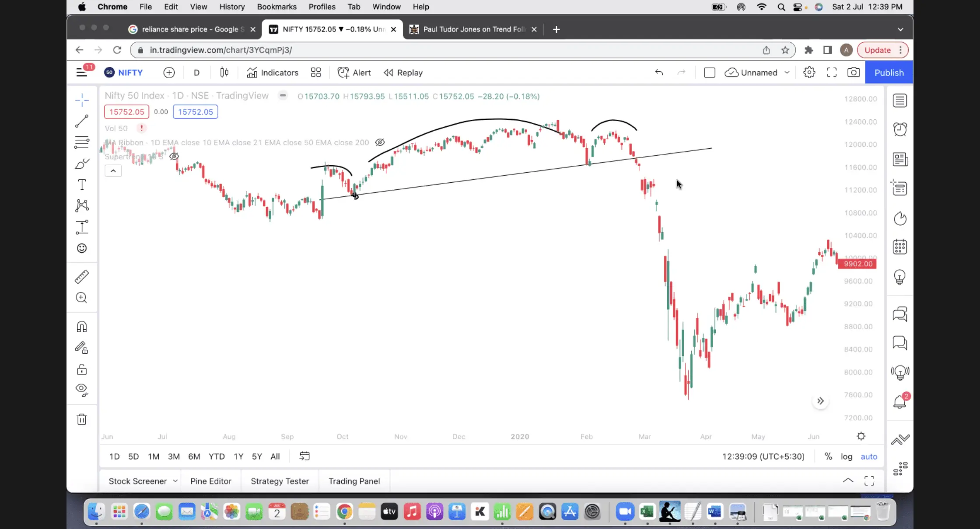
Task: Click the browser address bar URL
Action: pos(220,50)
